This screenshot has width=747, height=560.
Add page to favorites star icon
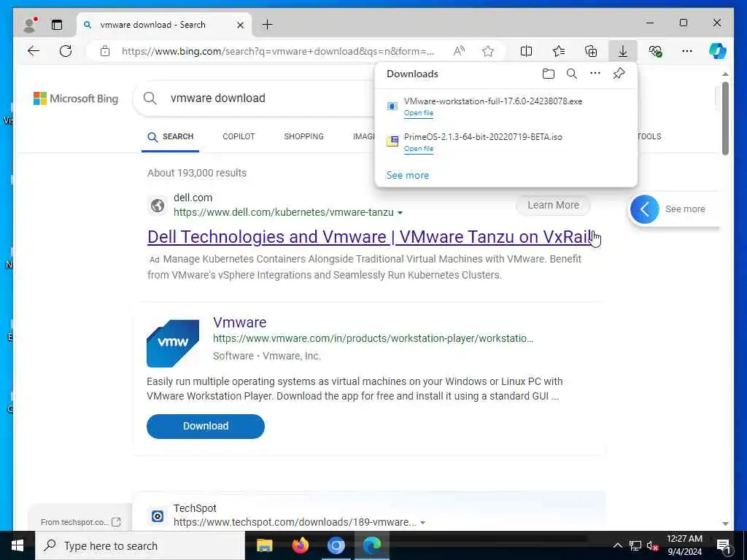(488, 51)
